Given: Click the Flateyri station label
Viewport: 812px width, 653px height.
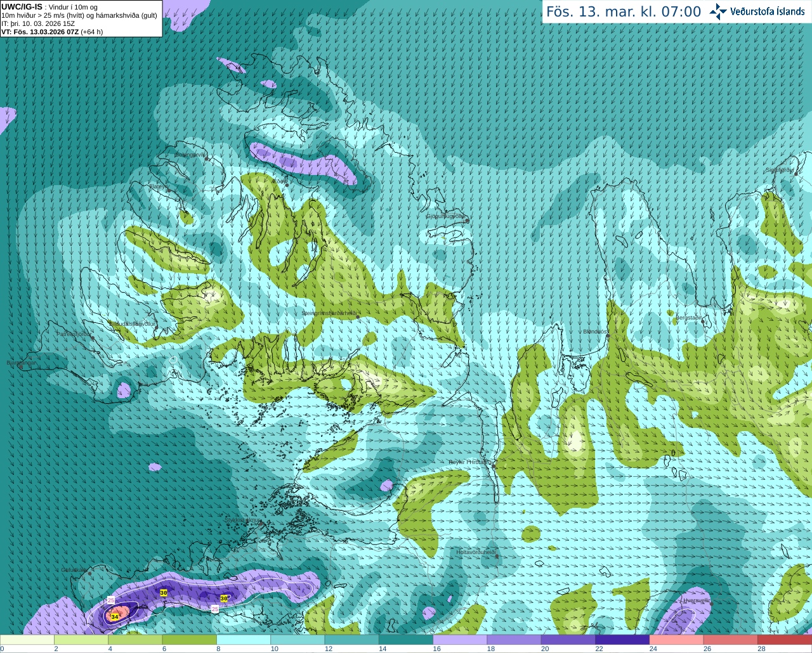Looking at the screenshot, I should click(x=157, y=186).
